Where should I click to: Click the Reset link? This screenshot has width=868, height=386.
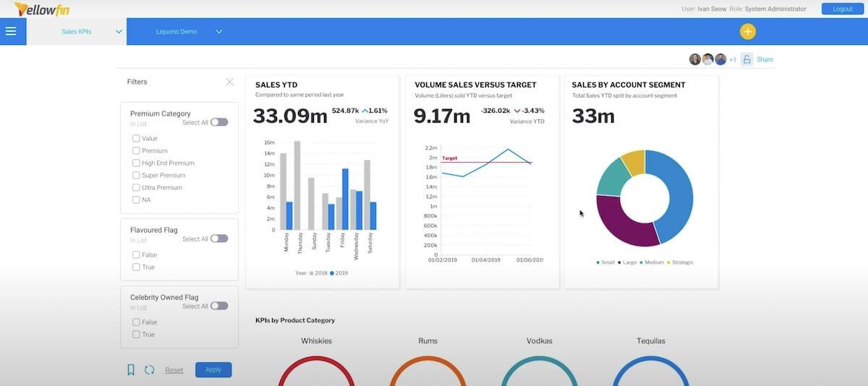[174, 370]
